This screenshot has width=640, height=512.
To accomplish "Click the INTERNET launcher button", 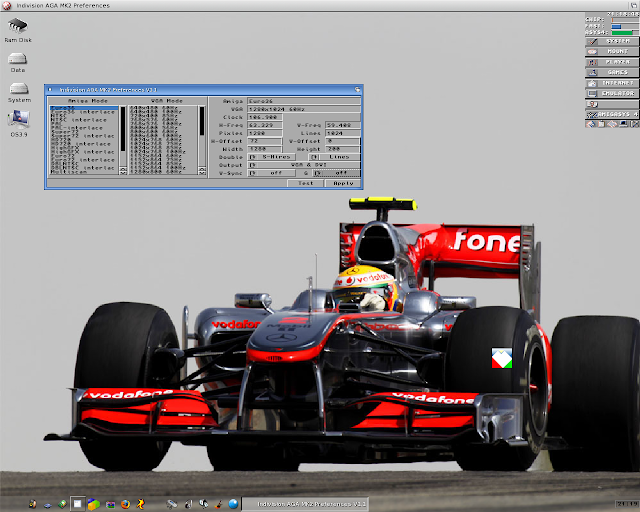I will click(612, 83).
